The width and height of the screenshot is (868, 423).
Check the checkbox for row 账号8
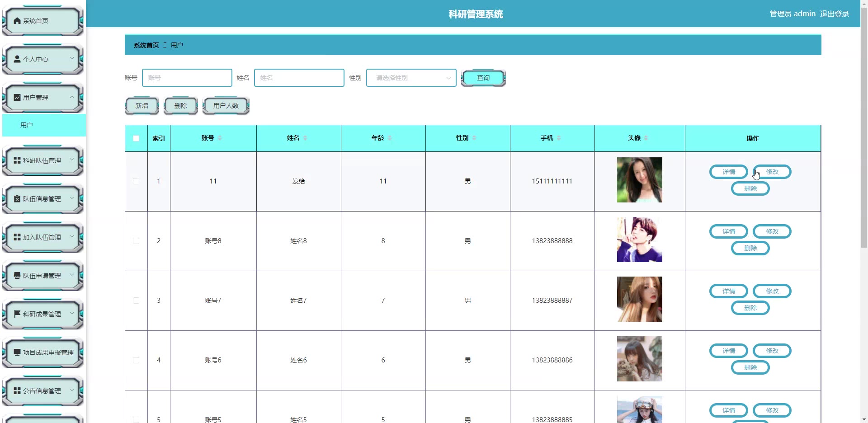(136, 241)
